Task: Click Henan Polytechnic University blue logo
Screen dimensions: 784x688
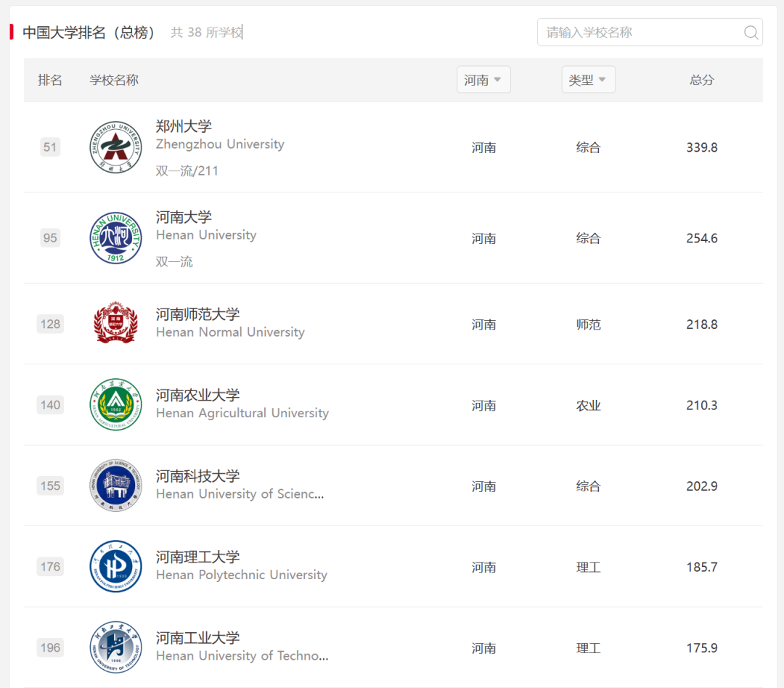Action: click(115, 567)
